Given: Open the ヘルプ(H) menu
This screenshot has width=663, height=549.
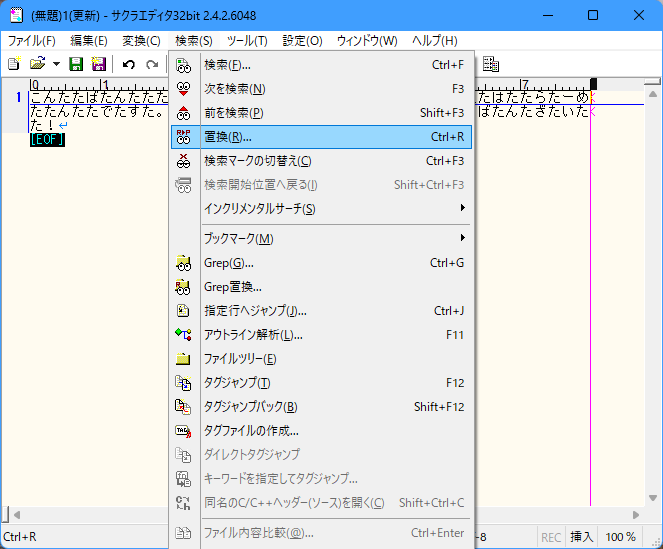Looking at the screenshot, I should click(x=435, y=41).
